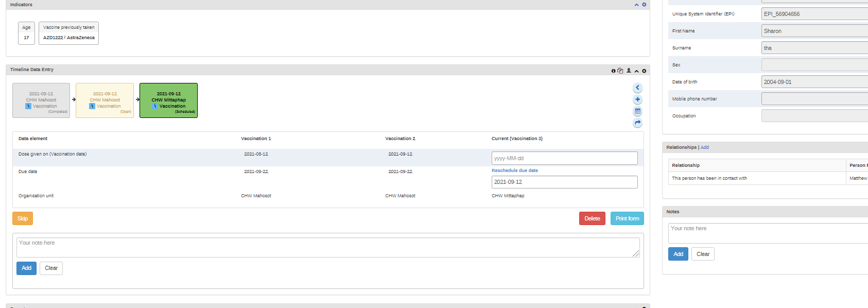868x308 pixels.
Task: Focus the Mobile phone number field
Action: coord(814,99)
